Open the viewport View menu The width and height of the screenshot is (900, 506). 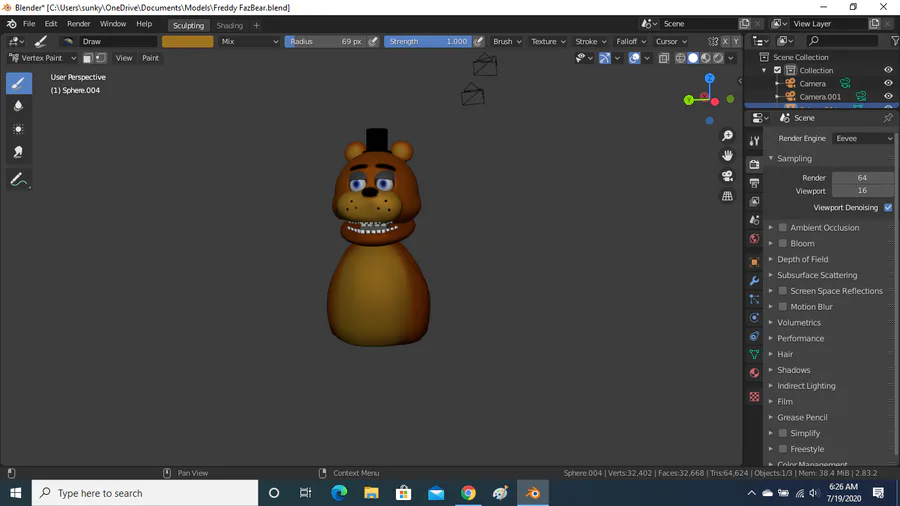pos(124,58)
